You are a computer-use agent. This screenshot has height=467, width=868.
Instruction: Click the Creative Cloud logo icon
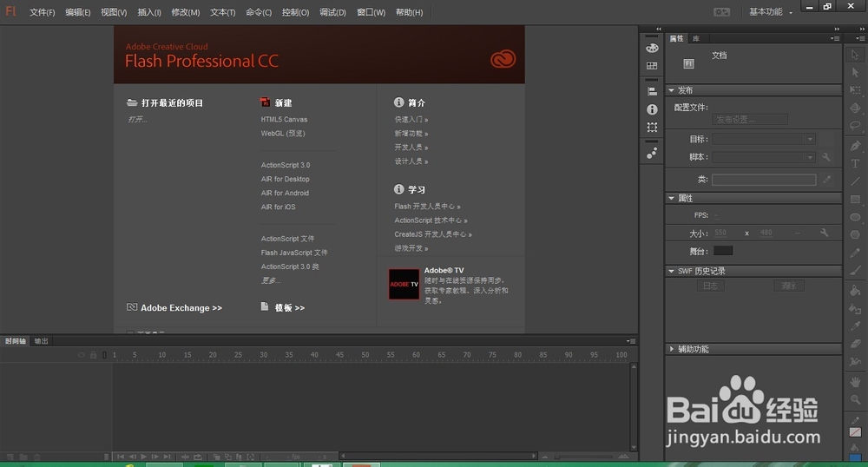(503, 59)
